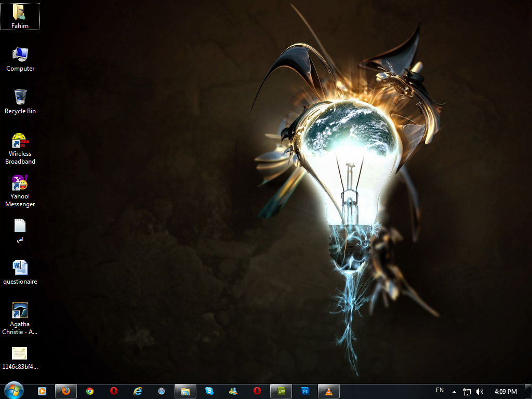Open Google Chrome from the taskbar
Image resolution: width=532 pixels, height=399 pixels.
click(x=90, y=391)
